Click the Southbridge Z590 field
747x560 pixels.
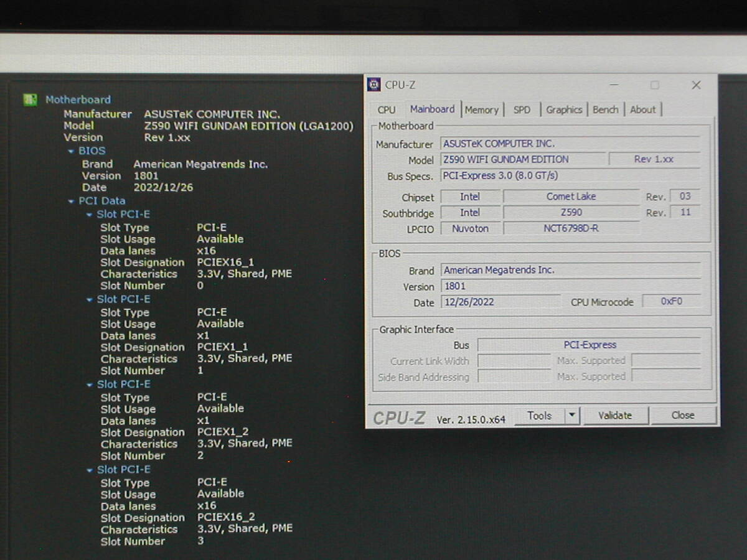(x=571, y=213)
